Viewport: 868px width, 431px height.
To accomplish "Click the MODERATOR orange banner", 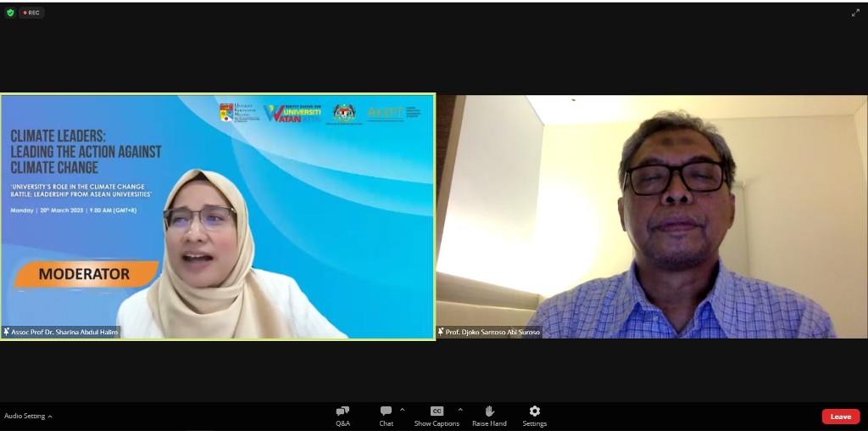I will (x=85, y=274).
